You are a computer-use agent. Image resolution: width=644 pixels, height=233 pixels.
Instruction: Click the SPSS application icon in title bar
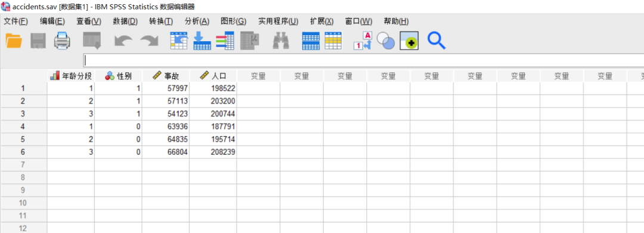tap(5, 6)
